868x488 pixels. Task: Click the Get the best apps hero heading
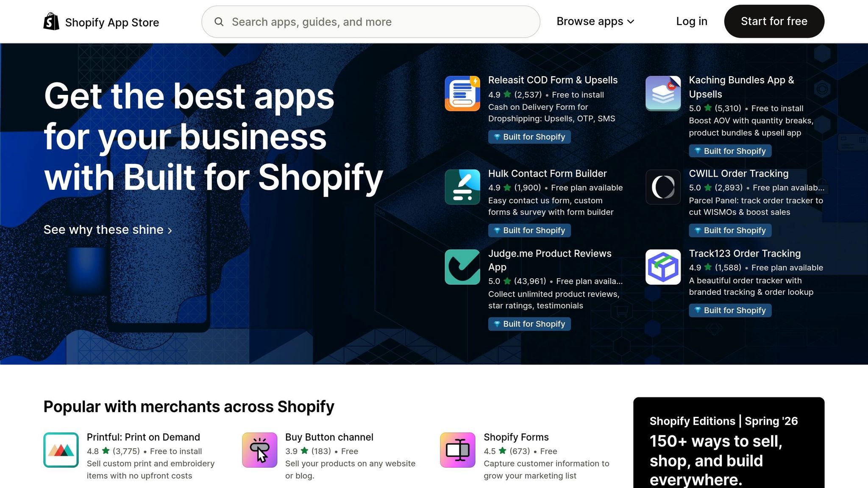click(x=213, y=136)
